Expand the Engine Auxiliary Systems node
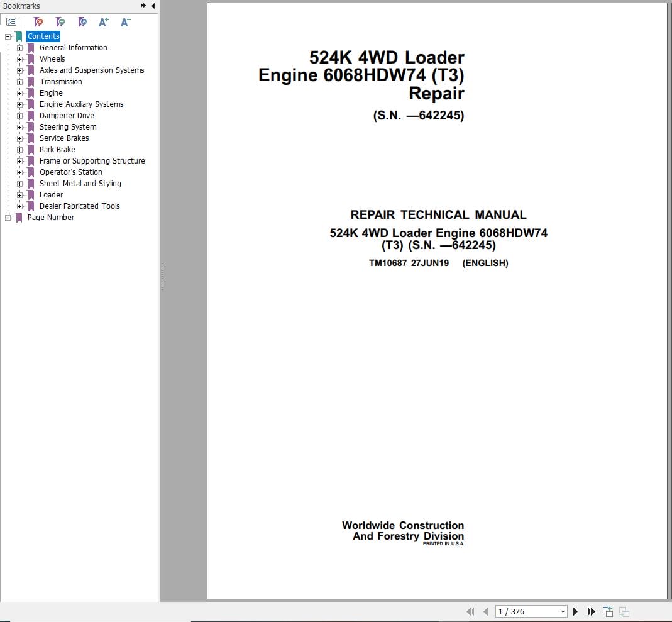The height and width of the screenshot is (622, 672). (19, 104)
